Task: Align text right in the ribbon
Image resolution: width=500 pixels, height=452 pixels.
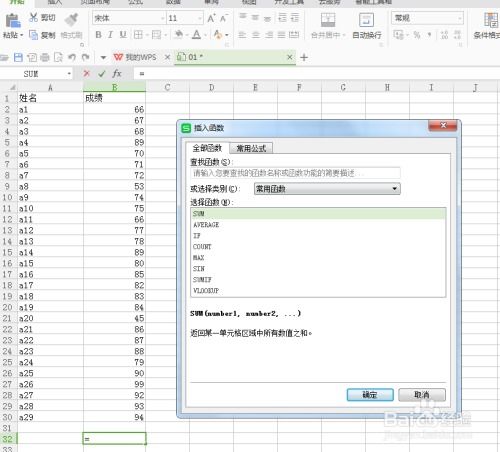Action: point(269,35)
